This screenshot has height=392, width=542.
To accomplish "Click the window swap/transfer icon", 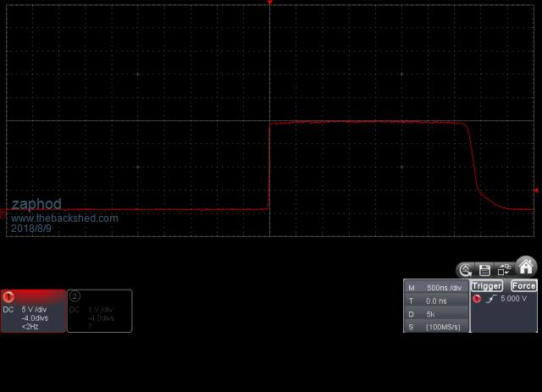I will tap(505, 270).
